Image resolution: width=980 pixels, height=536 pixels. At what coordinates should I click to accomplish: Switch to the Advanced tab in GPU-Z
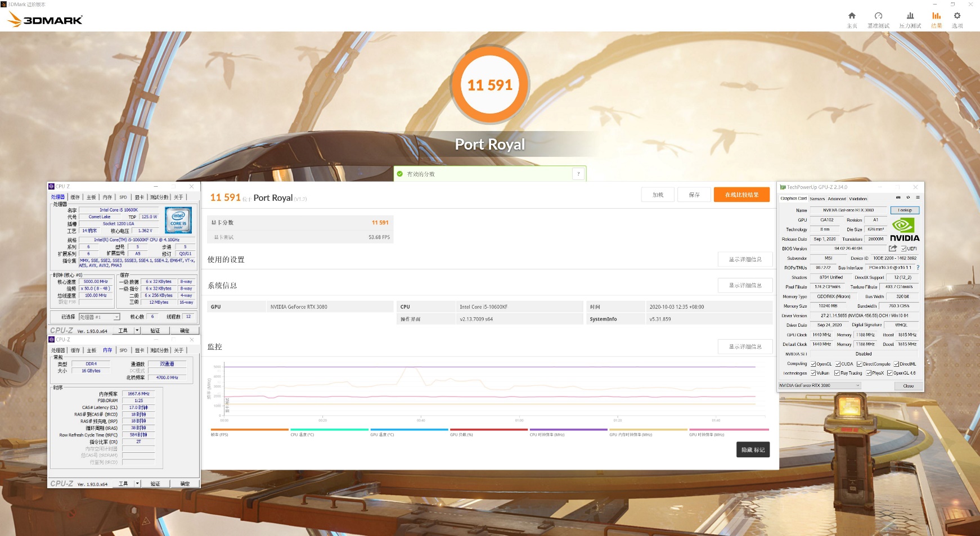pos(837,199)
